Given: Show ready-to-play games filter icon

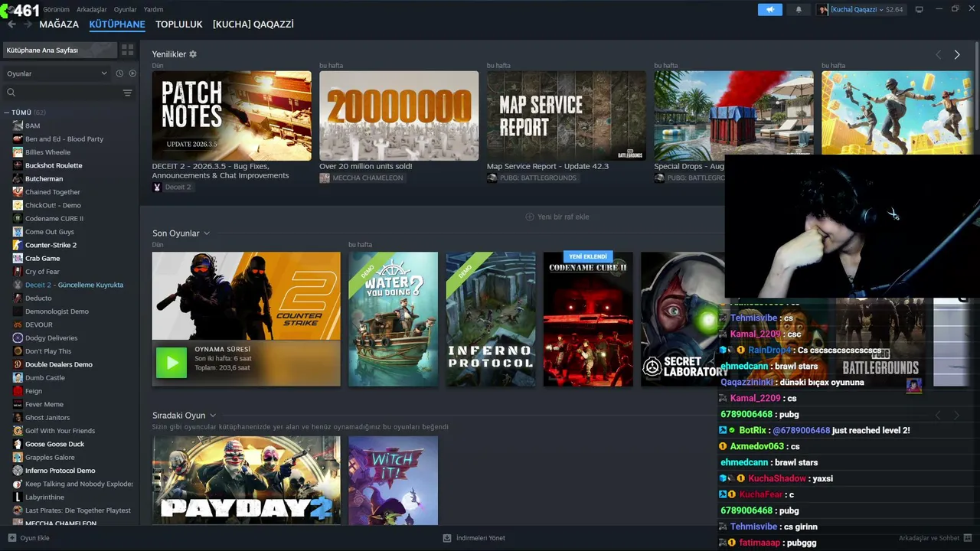Looking at the screenshot, I should (x=132, y=73).
